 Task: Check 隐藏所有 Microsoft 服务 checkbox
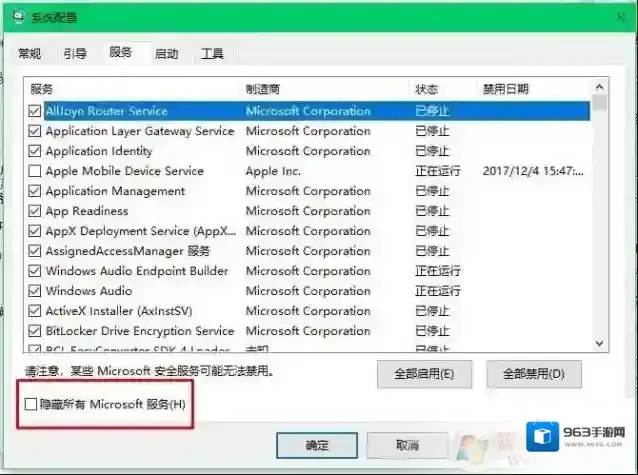pyautogui.click(x=31, y=404)
